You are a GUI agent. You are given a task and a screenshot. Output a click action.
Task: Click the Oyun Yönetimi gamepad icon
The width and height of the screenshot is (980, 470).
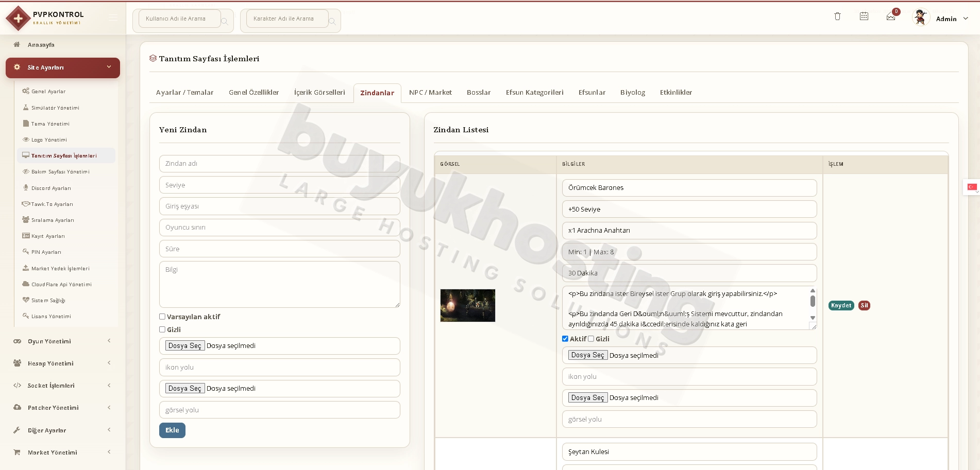[x=18, y=341]
